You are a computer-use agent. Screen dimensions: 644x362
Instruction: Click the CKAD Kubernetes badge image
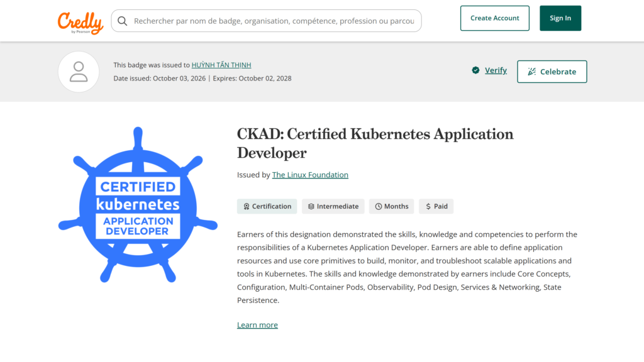(138, 205)
